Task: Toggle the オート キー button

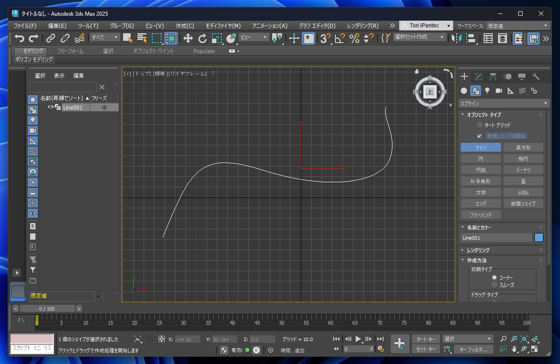Action: 426,339
